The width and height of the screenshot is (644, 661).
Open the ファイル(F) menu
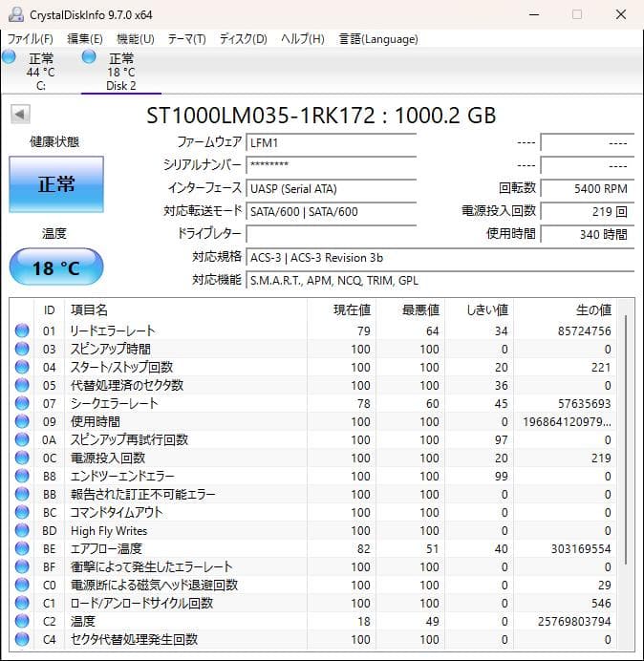point(31,39)
